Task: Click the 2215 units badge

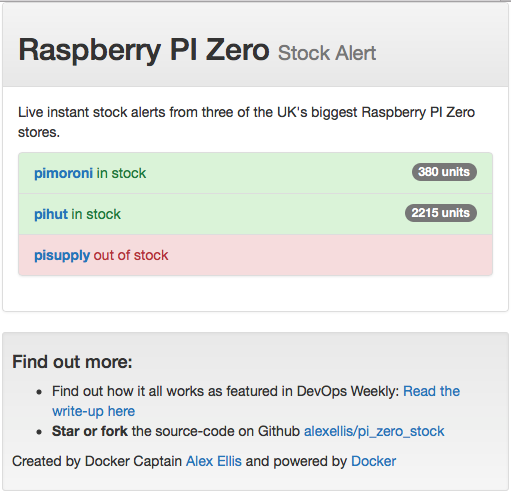Action: pos(441,213)
